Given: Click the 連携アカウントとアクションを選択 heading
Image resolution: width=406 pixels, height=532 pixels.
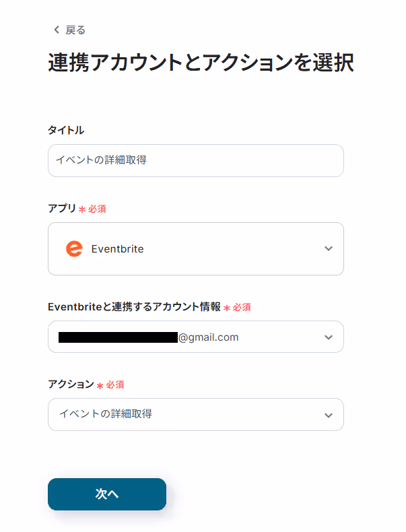Looking at the screenshot, I should (x=201, y=63).
